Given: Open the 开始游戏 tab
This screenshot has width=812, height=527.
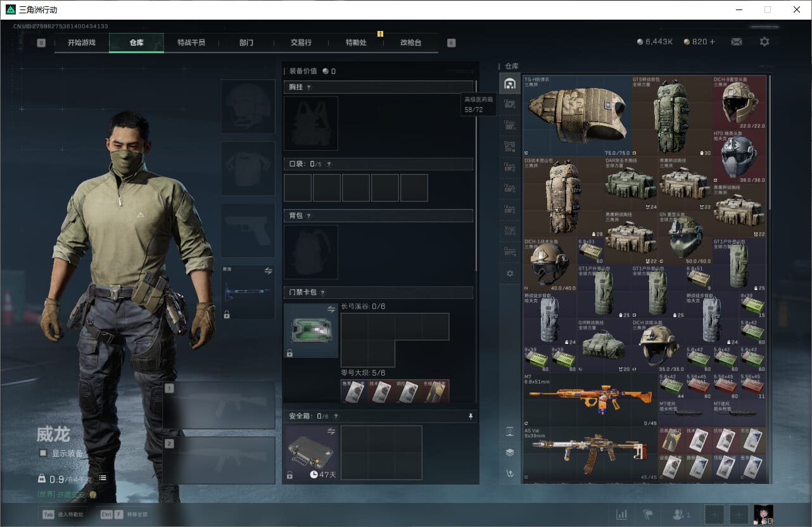Looking at the screenshot, I should (x=82, y=42).
